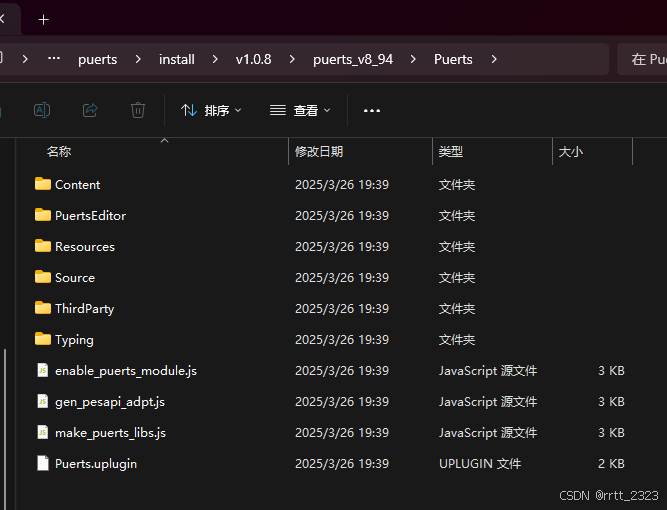Click date cell of Content folder row
667x510 pixels.
click(x=342, y=185)
